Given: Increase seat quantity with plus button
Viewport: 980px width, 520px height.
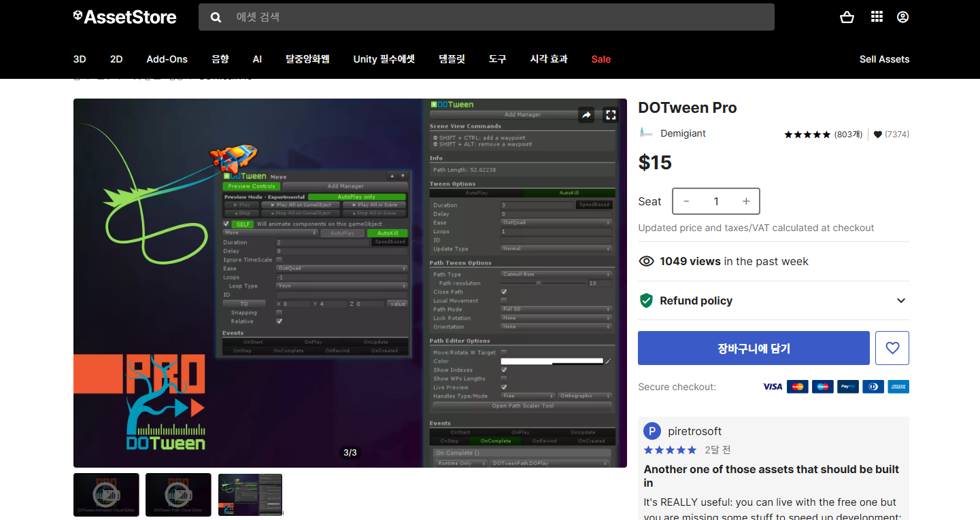Looking at the screenshot, I should [x=746, y=201].
